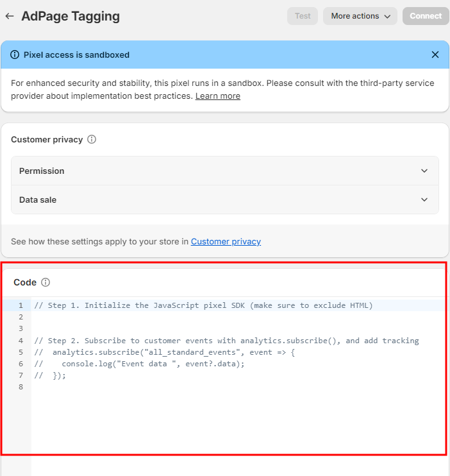Select line number 7 in editor gutter
The image size is (450, 476).
pyautogui.click(x=21, y=375)
